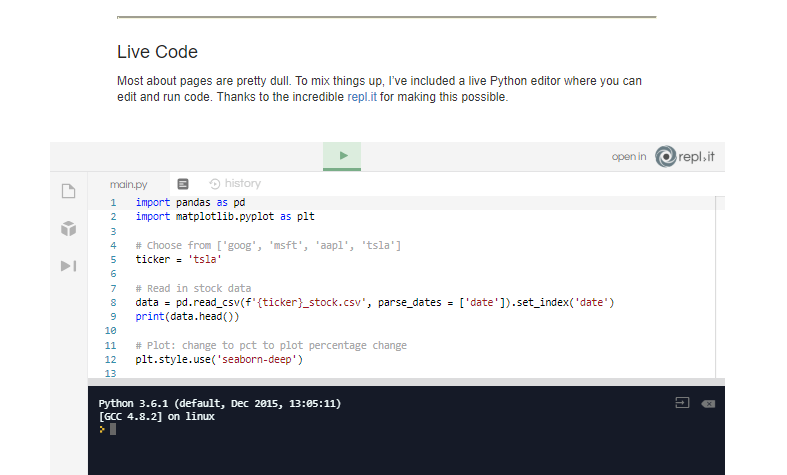Open the Packages cube icon
The image size is (787, 475).
tap(68, 228)
